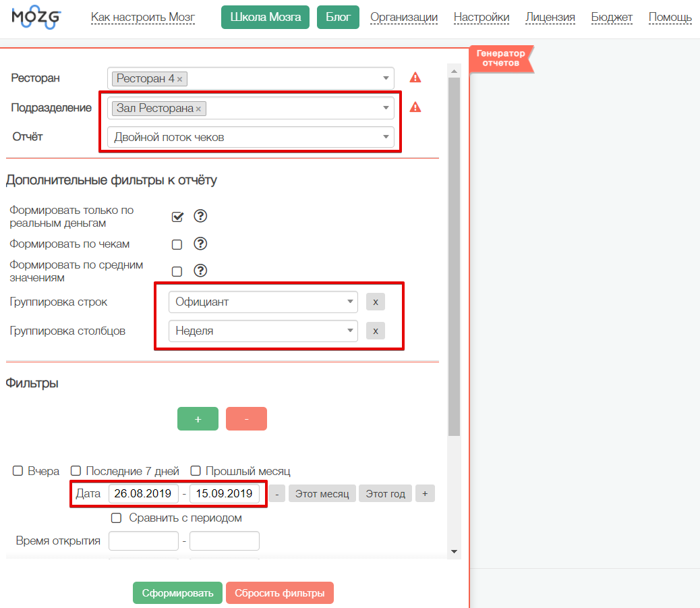Tick the 'Последние 7 дней' checkbox

click(x=76, y=471)
